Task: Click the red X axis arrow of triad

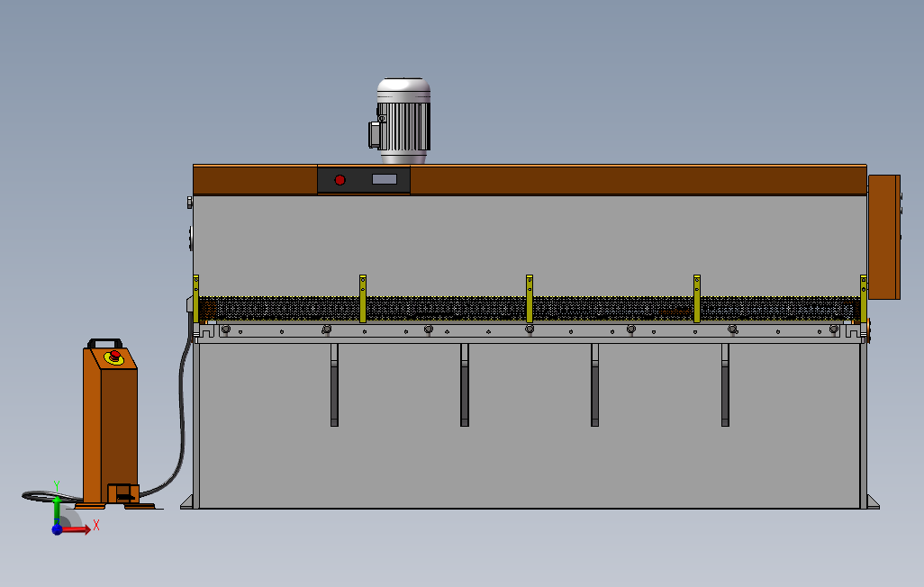Action: coord(77,529)
